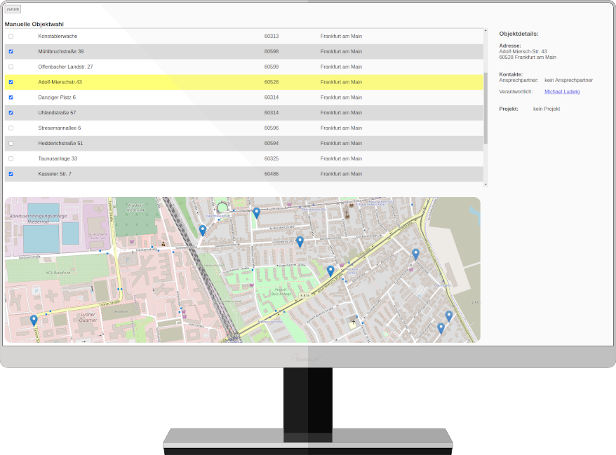Click the easternmost map marker on the map

[x=449, y=316]
